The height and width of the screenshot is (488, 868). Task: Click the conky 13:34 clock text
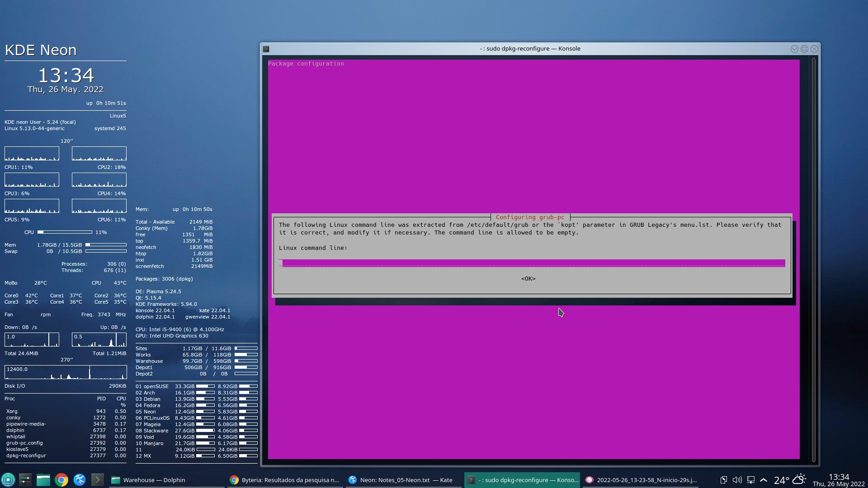pos(66,75)
